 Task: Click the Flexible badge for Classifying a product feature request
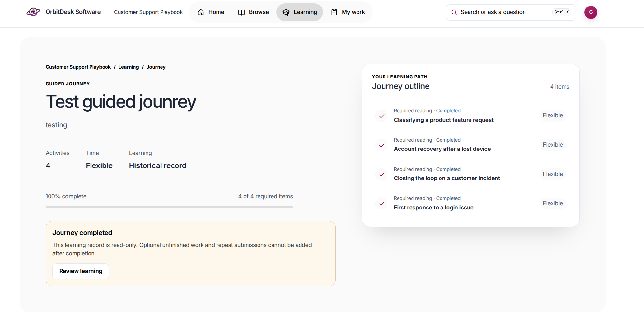553,115
